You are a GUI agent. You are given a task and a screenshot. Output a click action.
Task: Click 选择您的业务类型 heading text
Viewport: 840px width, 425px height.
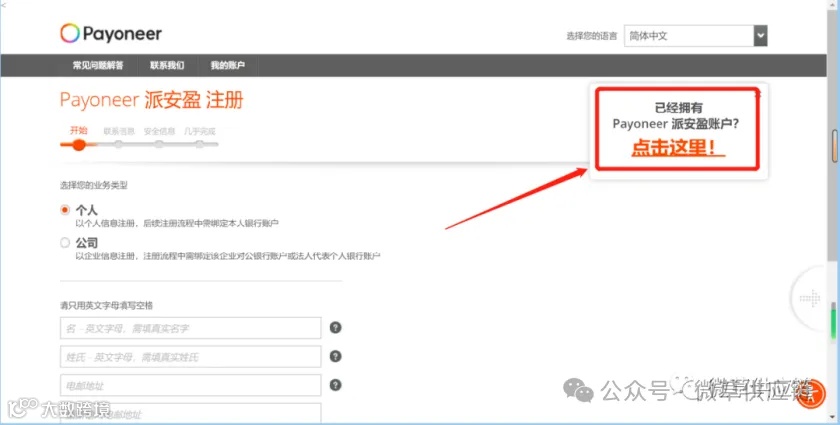point(94,185)
